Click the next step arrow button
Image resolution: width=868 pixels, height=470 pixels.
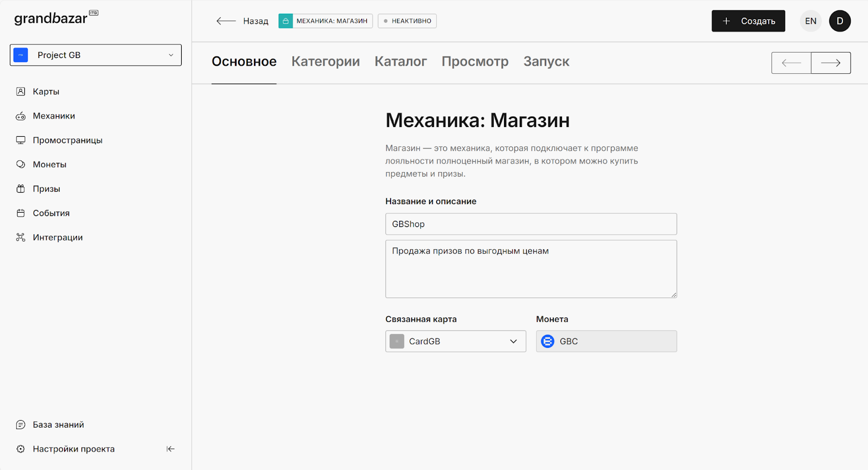click(831, 63)
